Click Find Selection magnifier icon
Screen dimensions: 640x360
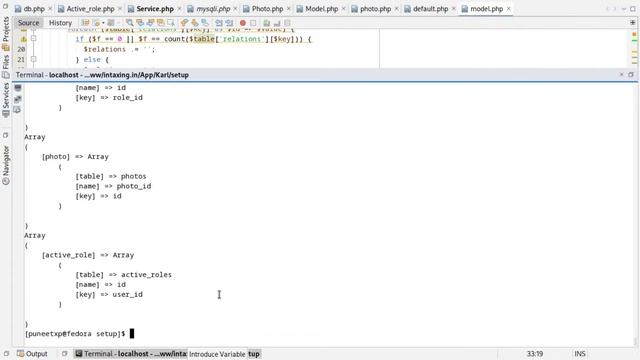(x=129, y=23)
